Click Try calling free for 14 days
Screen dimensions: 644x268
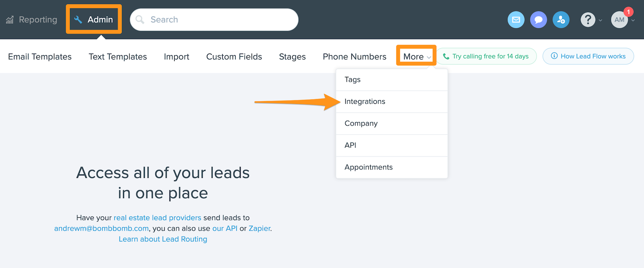pos(486,56)
